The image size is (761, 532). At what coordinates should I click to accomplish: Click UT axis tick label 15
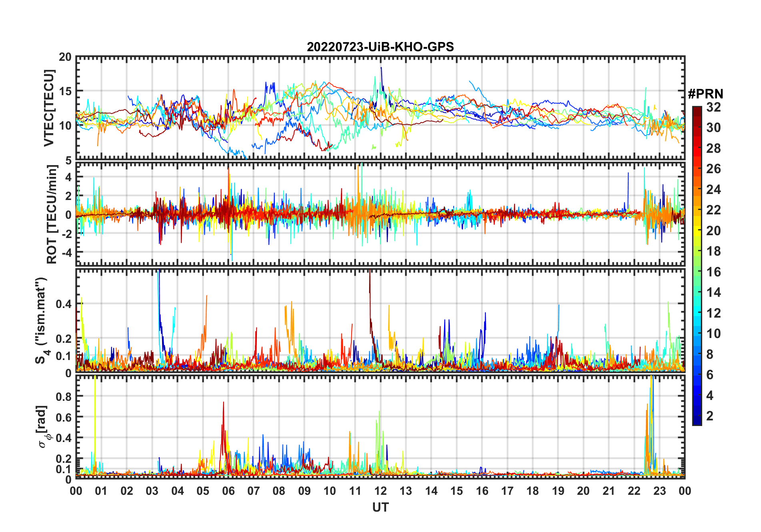pos(457,491)
